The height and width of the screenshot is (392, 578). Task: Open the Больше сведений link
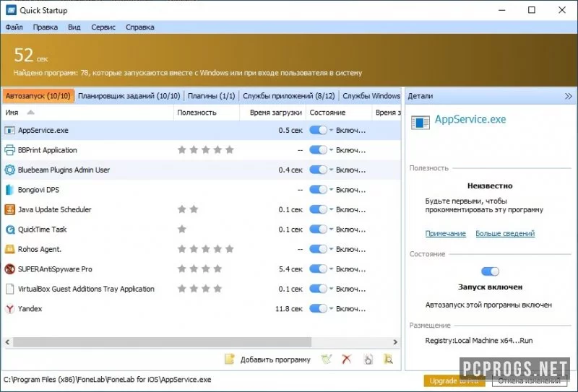(x=505, y=234)
